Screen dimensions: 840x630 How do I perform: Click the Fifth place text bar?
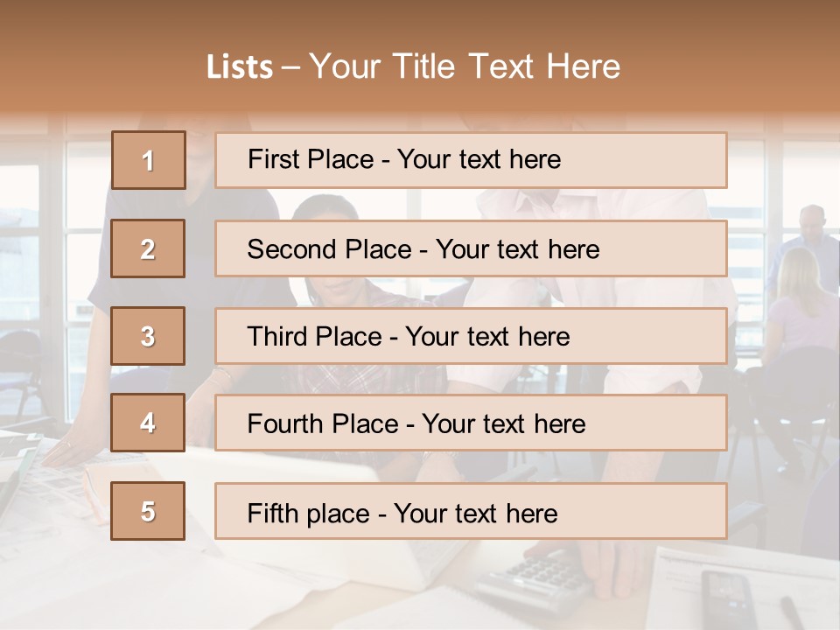tap(471, 511)
